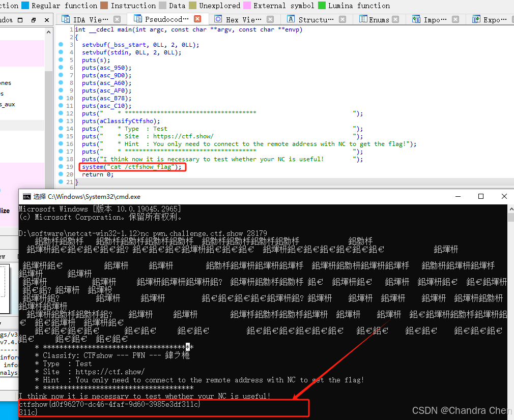This screenshot has width=514, height=420.
Task: Toggle breakpoint dot on line 16
Action: click(x=61, y=143)
